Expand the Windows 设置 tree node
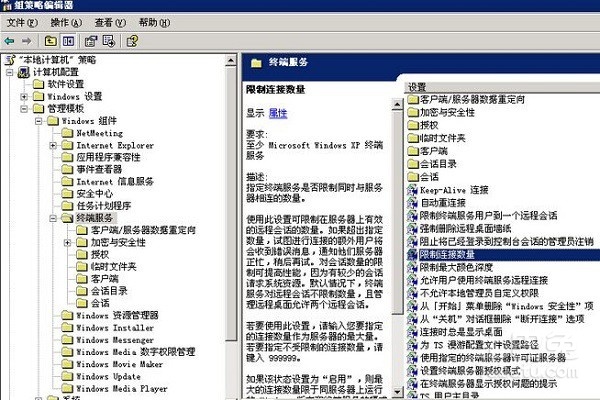This screenshot has height=400, width=600. click(x=24, y=97)
